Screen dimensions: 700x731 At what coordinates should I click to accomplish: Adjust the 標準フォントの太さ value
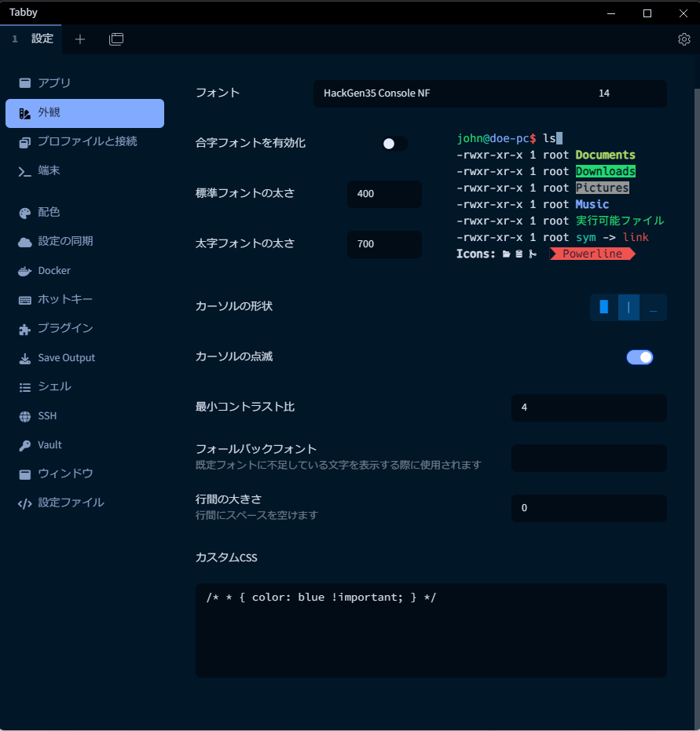384,194
